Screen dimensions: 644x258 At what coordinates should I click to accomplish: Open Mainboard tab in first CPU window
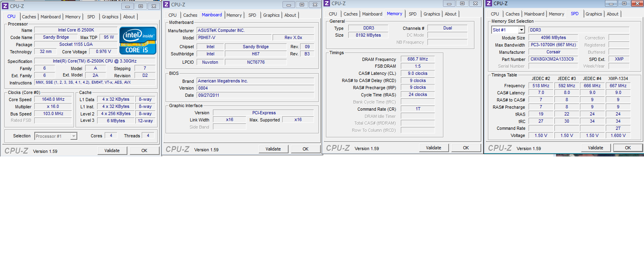point(51,17)
